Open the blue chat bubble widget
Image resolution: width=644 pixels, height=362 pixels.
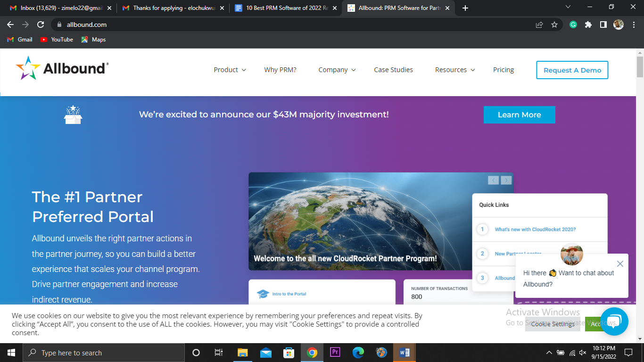tap(614, 321)
